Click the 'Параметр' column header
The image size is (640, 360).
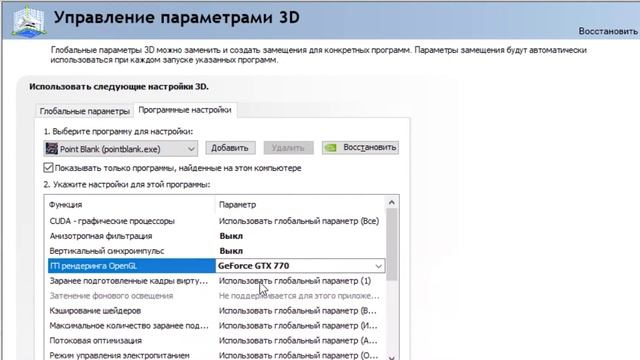click(x=238, y=205)
